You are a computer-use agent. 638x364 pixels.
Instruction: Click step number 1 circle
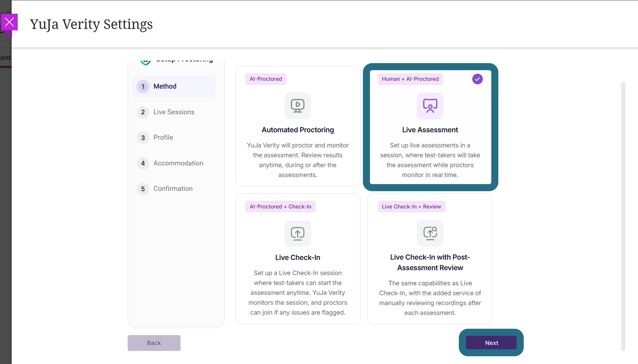click(143, 86)
